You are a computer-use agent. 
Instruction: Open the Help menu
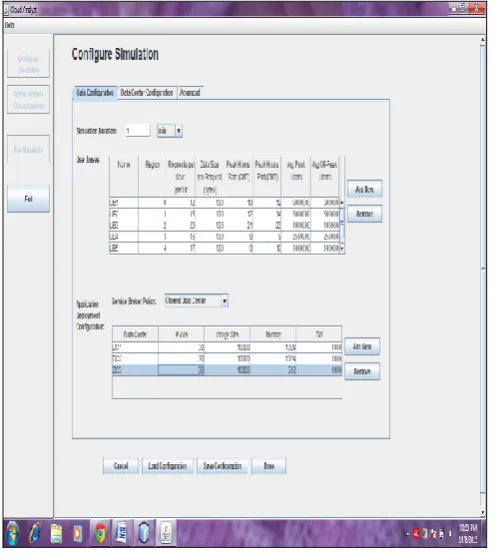10,25
